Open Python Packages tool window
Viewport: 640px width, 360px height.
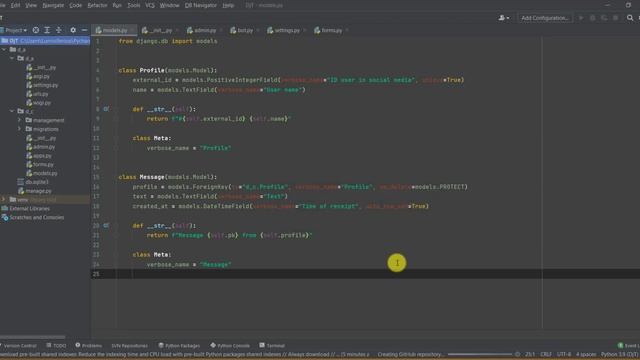click(179, 346)
